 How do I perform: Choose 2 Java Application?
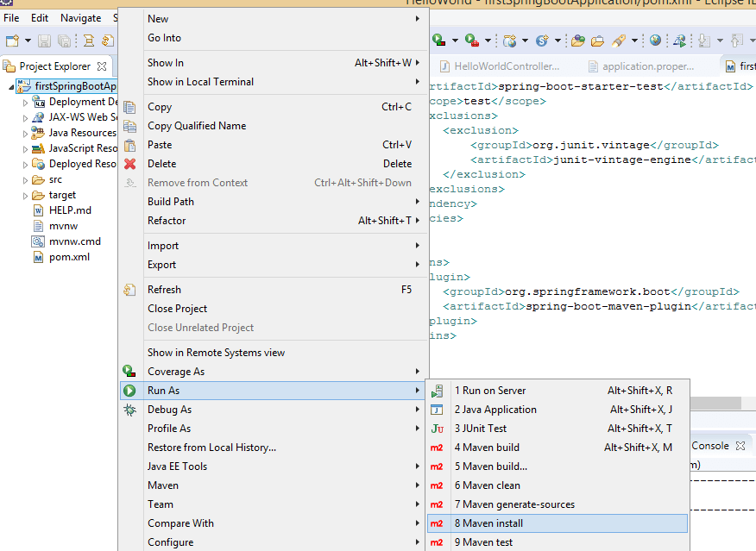click(x=558, y=410)
